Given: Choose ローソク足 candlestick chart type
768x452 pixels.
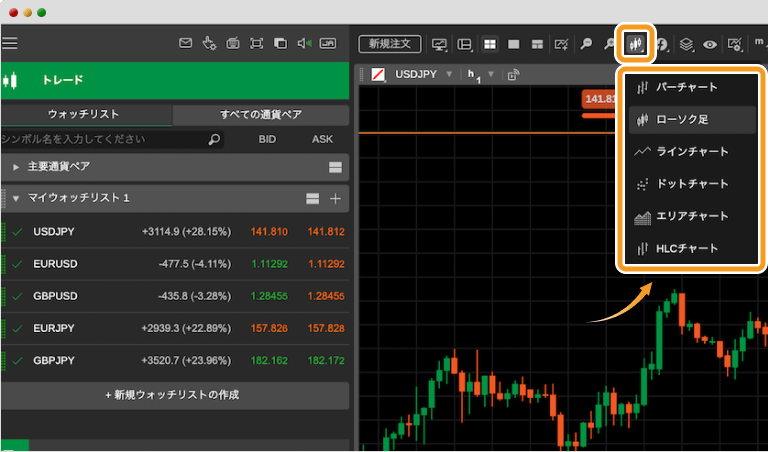Looking at the screenshot, I should click(x=692, y=119).
